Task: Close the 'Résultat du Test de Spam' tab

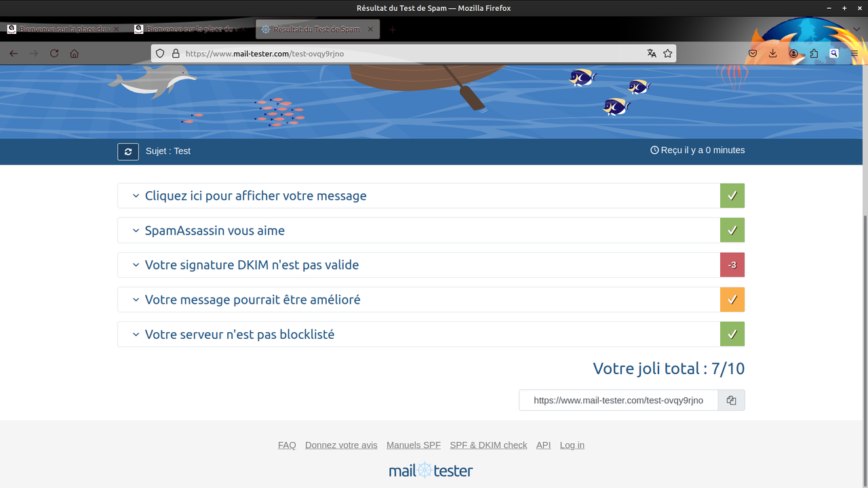Action: (x=370, y=29)
